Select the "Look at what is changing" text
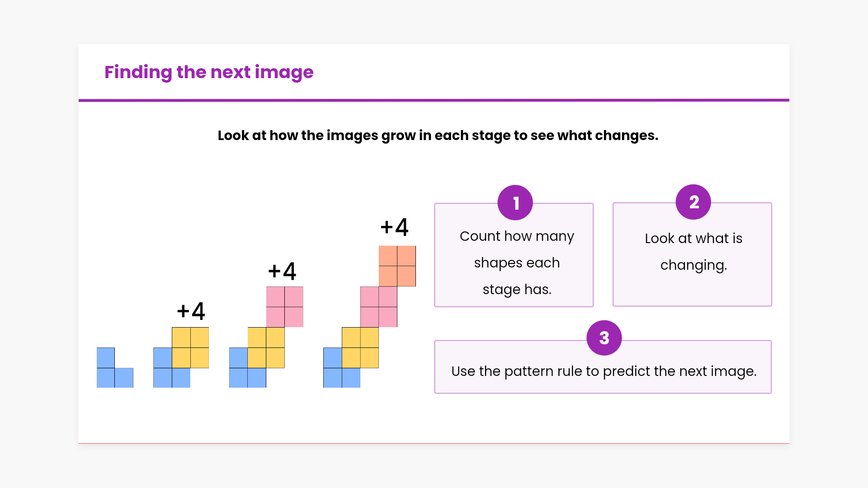Screen dimensions: 868x488 (693, 251)
